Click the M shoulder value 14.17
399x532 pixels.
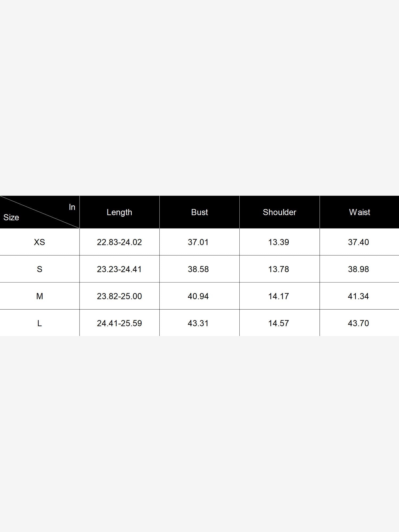tap(279, 296)
